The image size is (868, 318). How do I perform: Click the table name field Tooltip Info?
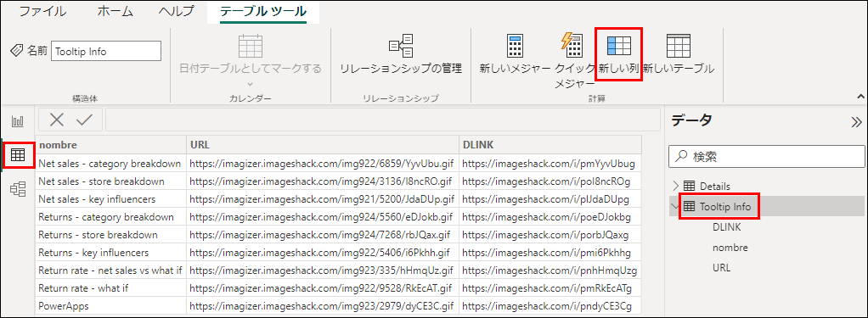pos(105,51)
